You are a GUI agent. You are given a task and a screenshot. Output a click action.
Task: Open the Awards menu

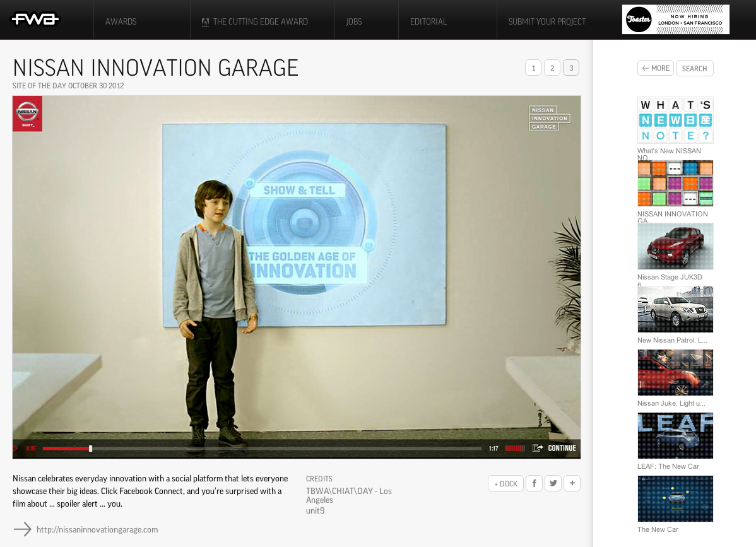(121, 21)
